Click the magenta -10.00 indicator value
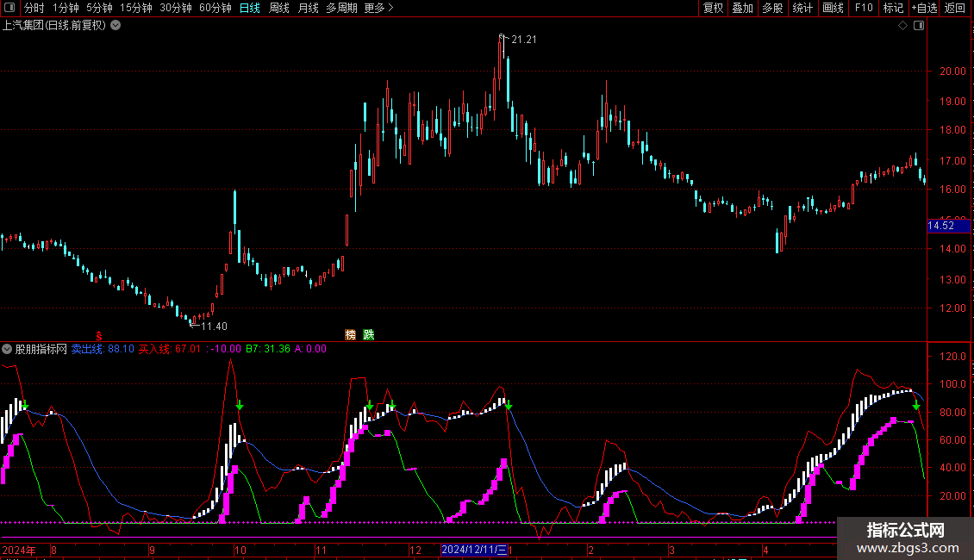Viewport: 974px width, 560px height. 223,349
